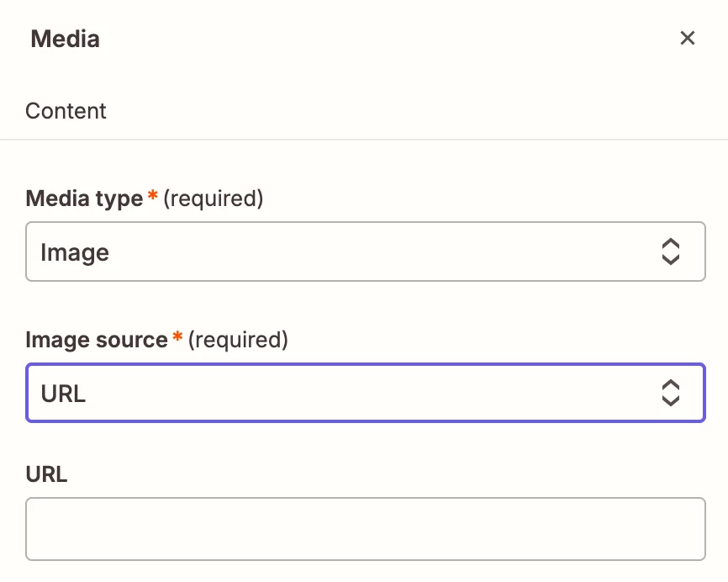The image size is (728, 582).
Task: Change the media type from Image
Action: tap(365, 251)
